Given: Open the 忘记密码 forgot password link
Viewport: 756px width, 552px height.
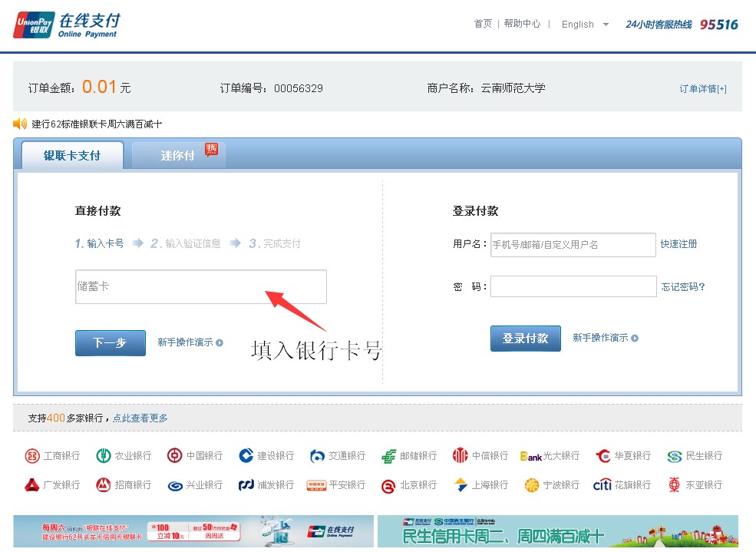Looking at the screenshot, I should pyautogui.click(x=682, y=287).
